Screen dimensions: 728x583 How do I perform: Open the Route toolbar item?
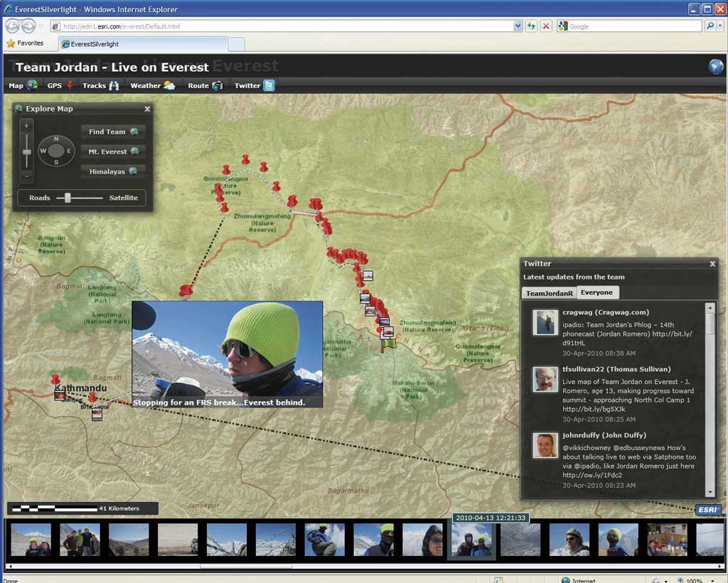[x=205, y=86]
